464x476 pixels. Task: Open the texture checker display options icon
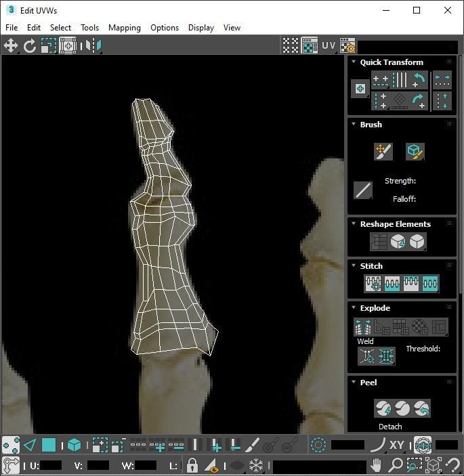[291, 45]
